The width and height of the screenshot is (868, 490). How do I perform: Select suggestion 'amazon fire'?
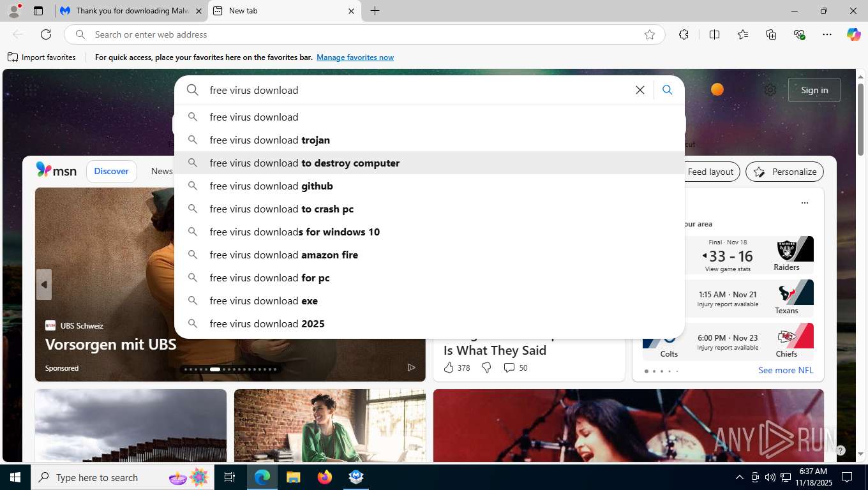pyautogui.click(x=430, y=255)
